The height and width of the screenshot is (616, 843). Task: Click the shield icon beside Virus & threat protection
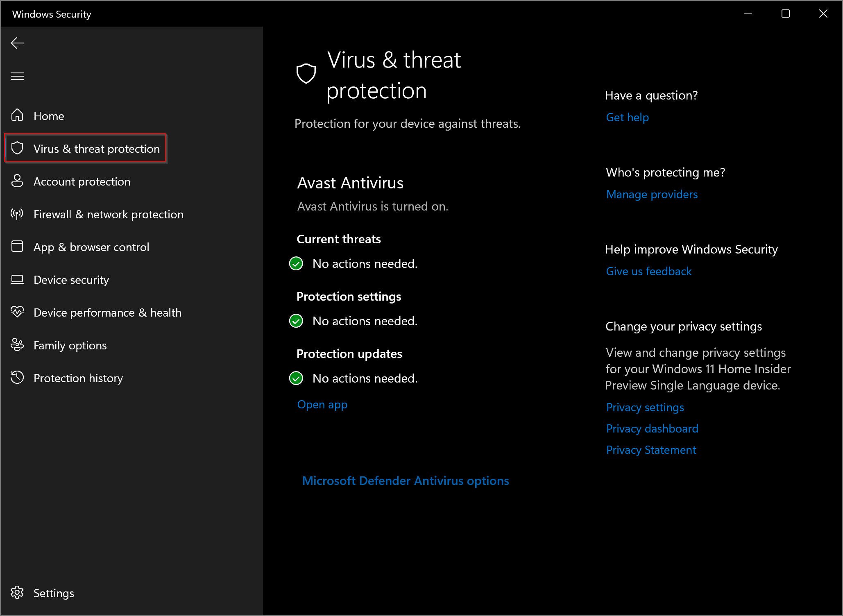tap(17, 148)
